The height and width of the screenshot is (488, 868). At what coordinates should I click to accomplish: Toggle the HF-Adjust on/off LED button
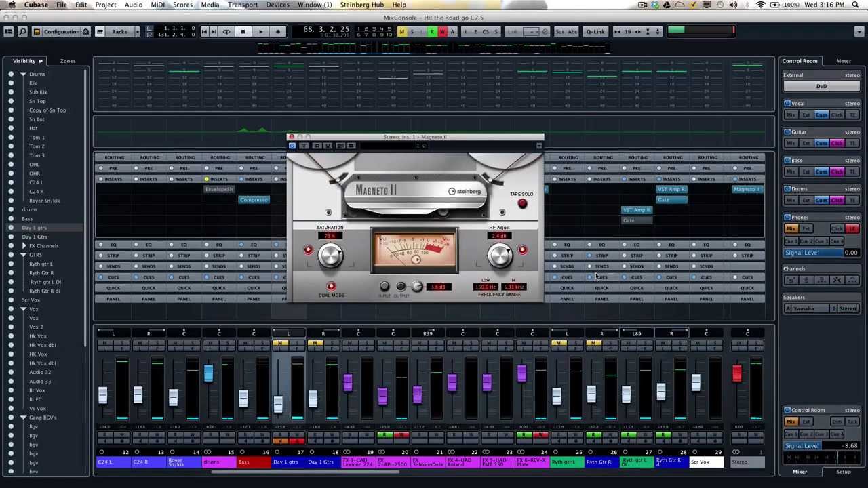[522, 250]
